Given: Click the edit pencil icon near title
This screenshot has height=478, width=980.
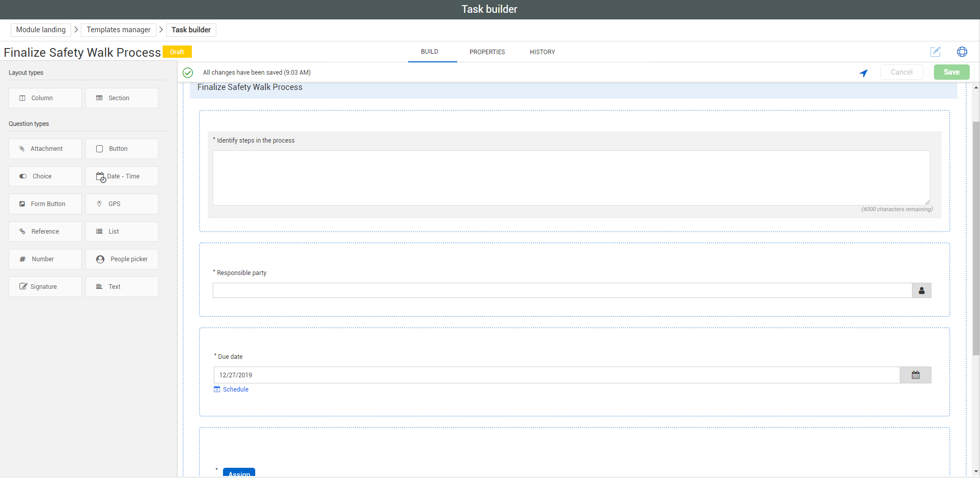Looking at the screenshot, I should tap(935, 52).
